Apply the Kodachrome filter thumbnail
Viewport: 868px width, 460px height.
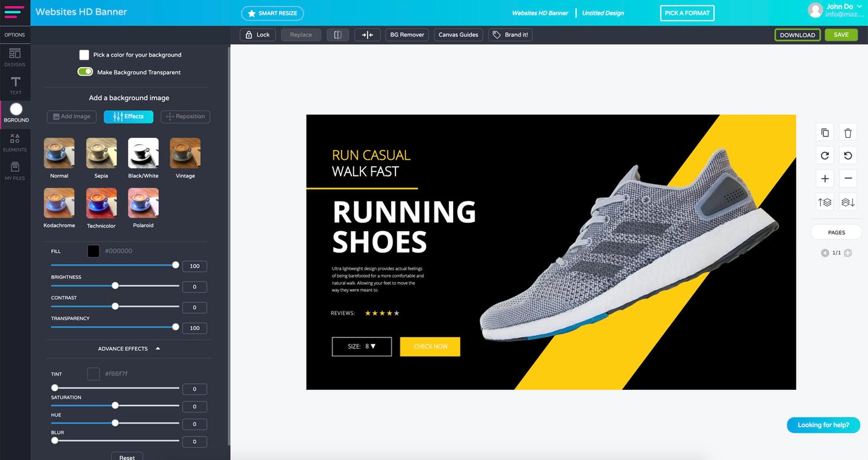(x=59, y=203)
